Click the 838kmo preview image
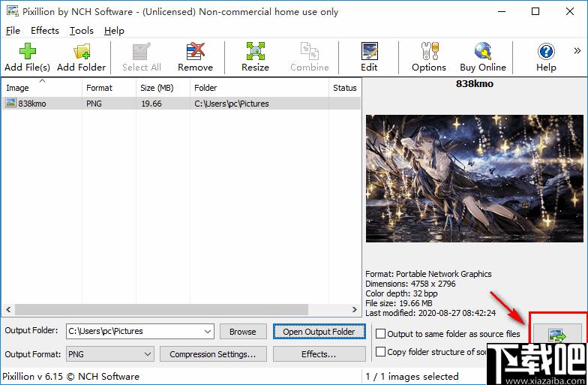The width and height of the screenshot is (588, 385). pos(475,179)
